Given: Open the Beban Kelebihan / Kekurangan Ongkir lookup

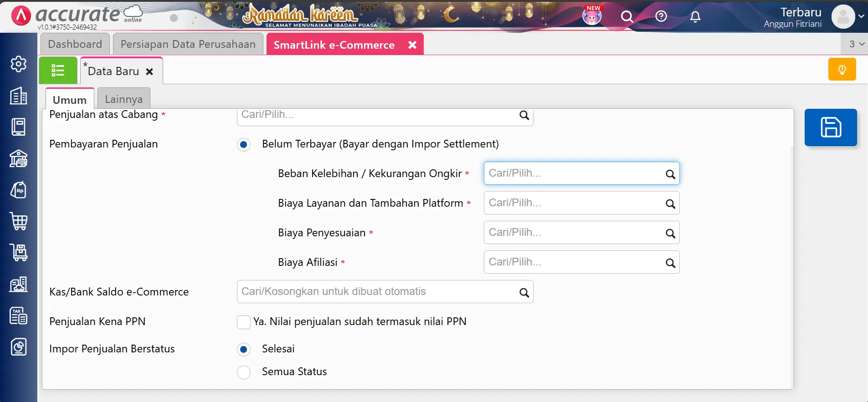Looking at the screenshot, I should point(581,173).
